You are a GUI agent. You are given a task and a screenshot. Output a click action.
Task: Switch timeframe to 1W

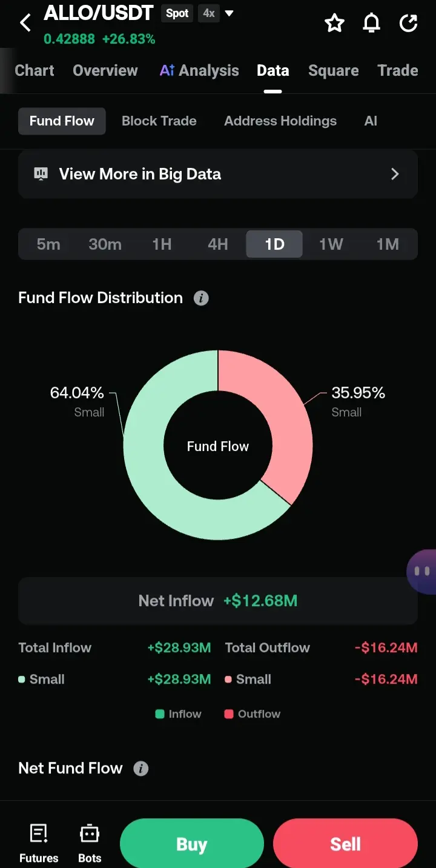point(331,244)
